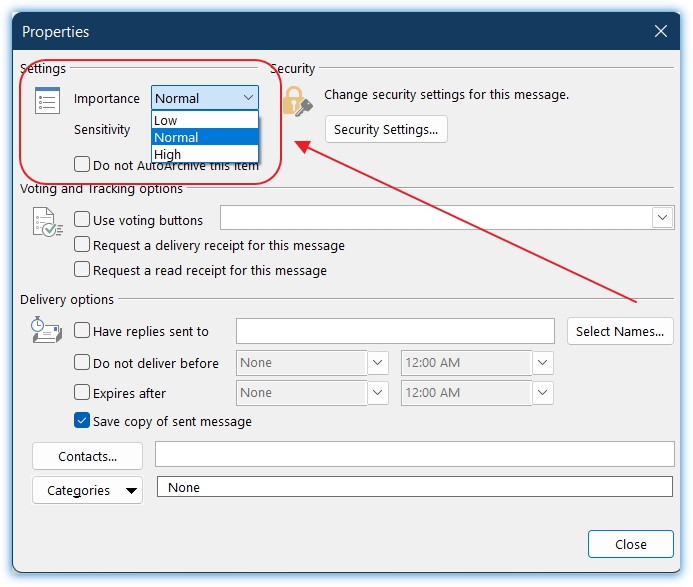Select Normal importance from the list
693x587 pixels.
click(x=205, y=137)
